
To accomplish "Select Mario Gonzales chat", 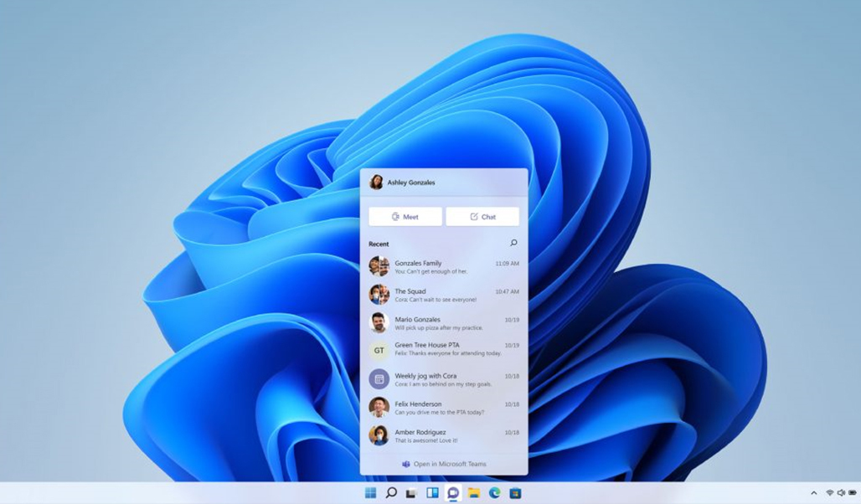I will 444,323.
